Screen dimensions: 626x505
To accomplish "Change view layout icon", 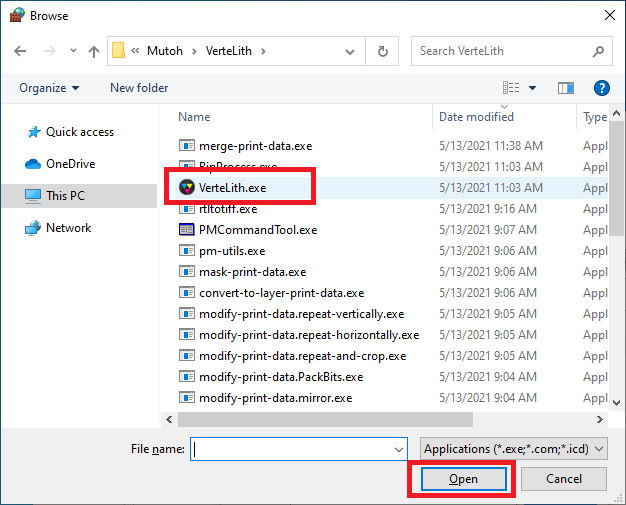I will click(511, 87).
